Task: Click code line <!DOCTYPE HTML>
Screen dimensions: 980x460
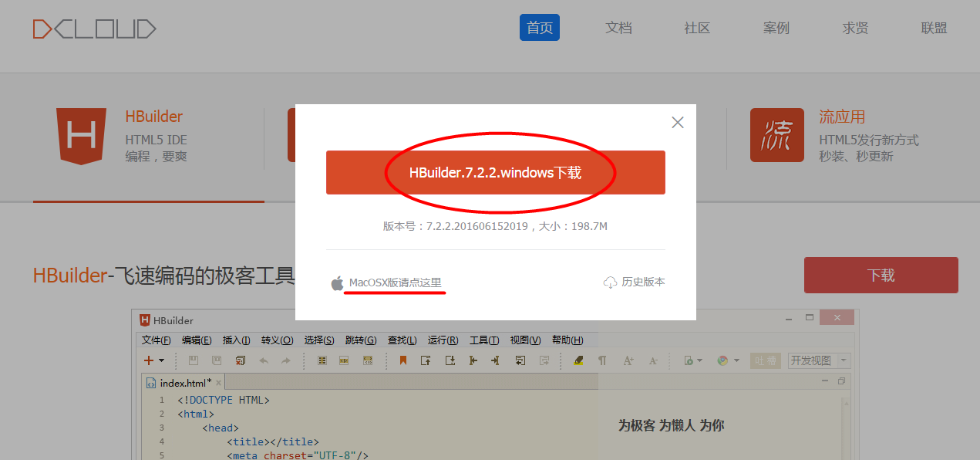Action: point(224,400)
